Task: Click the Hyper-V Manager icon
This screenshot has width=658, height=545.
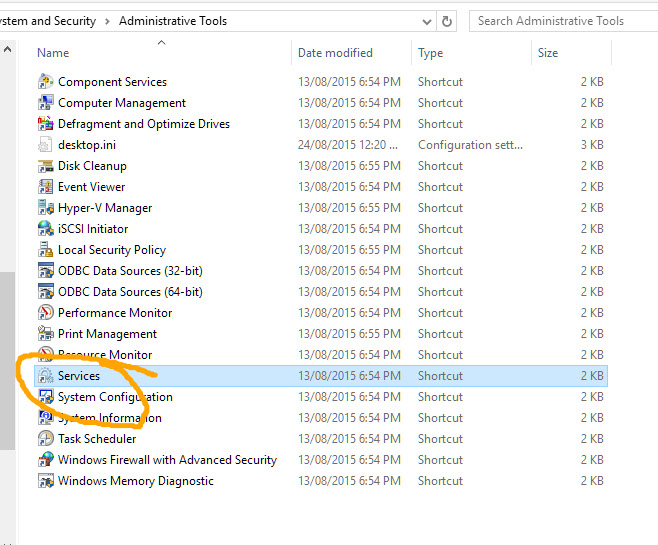Action: tap(45, 208)
